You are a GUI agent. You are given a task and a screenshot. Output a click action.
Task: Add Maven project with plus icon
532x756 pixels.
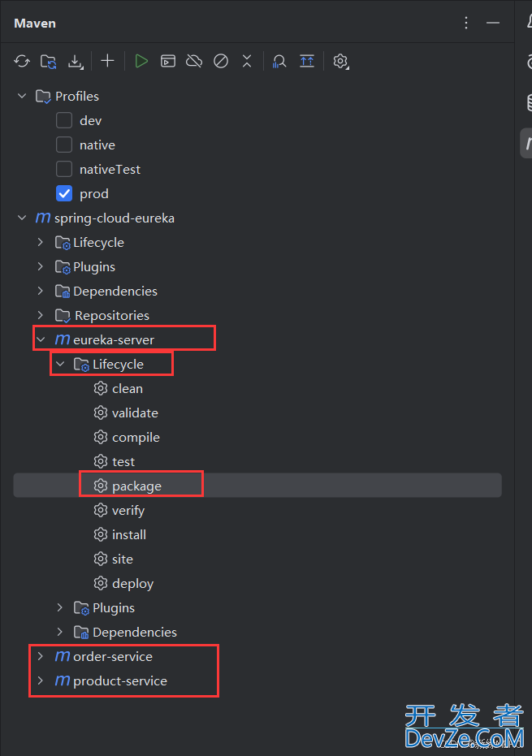click(x=107, y=61)
